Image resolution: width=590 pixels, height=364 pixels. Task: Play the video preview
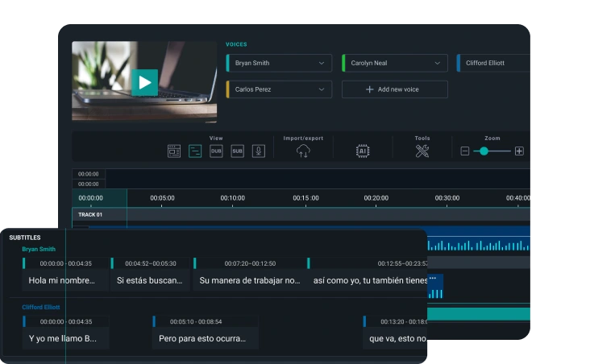tap(144, 82)
